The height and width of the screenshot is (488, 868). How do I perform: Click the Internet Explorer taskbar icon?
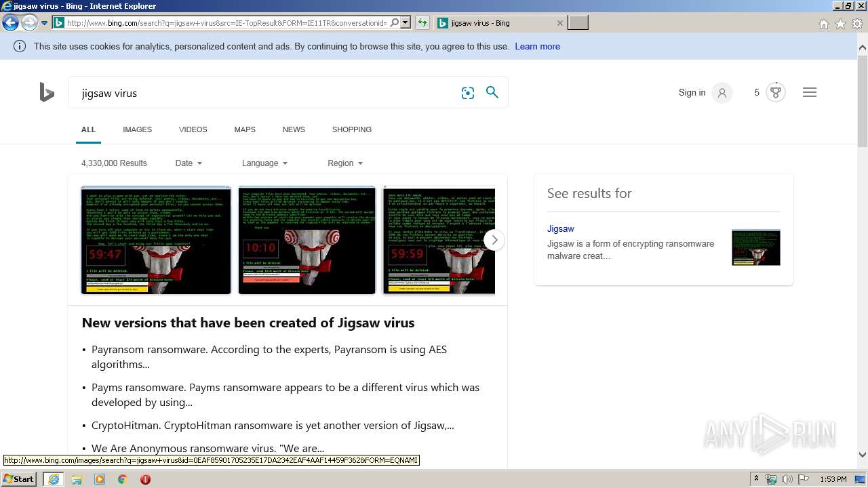54,479
